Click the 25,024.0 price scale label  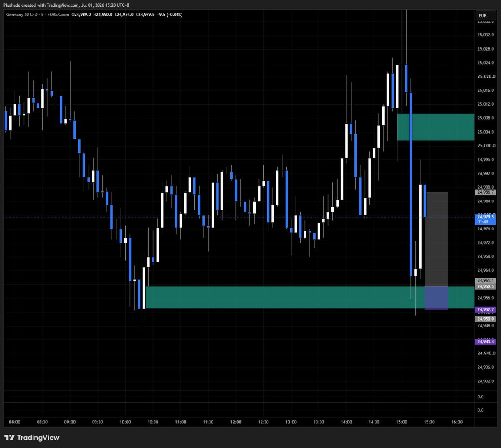click(486, 63)
